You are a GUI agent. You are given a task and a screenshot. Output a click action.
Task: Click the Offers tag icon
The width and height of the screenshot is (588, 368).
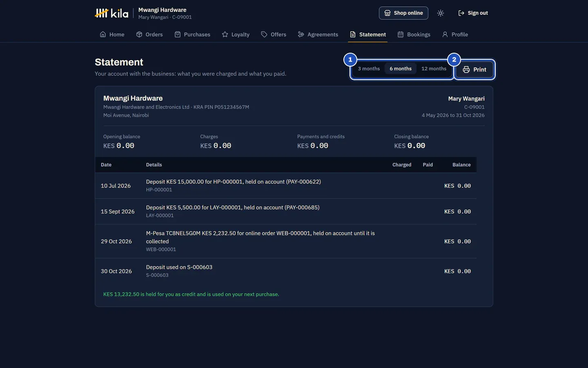click(x=264, y=34)
